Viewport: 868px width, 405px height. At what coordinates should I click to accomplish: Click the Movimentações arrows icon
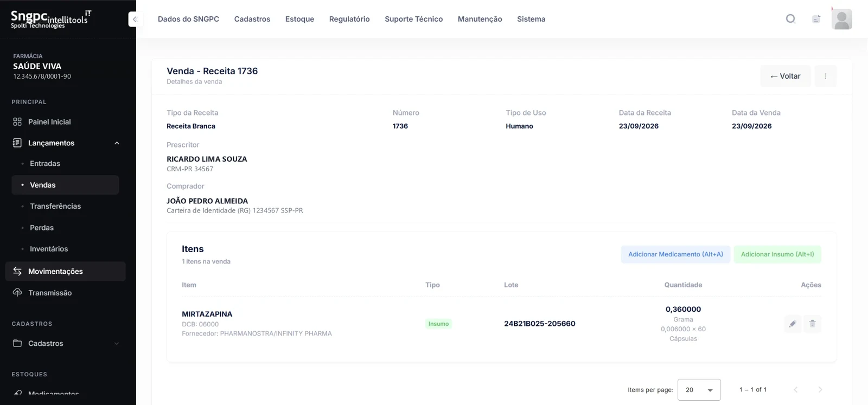coord(17,271)
